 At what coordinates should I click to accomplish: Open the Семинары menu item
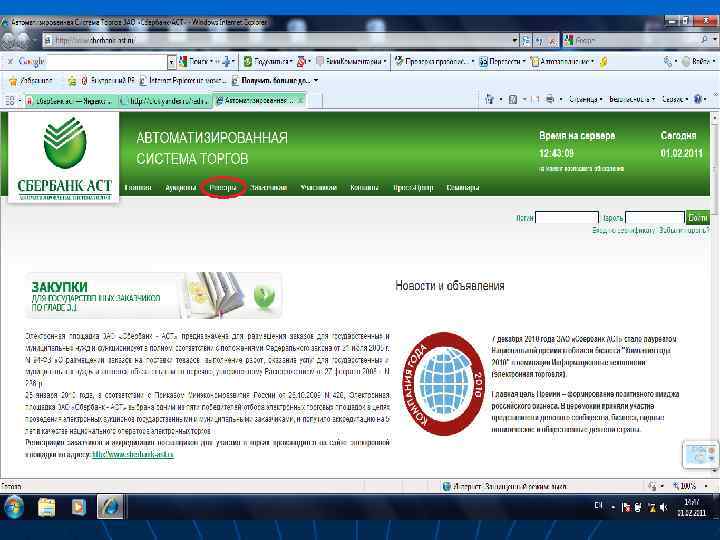pyautogui.click(x=463, y=187)
